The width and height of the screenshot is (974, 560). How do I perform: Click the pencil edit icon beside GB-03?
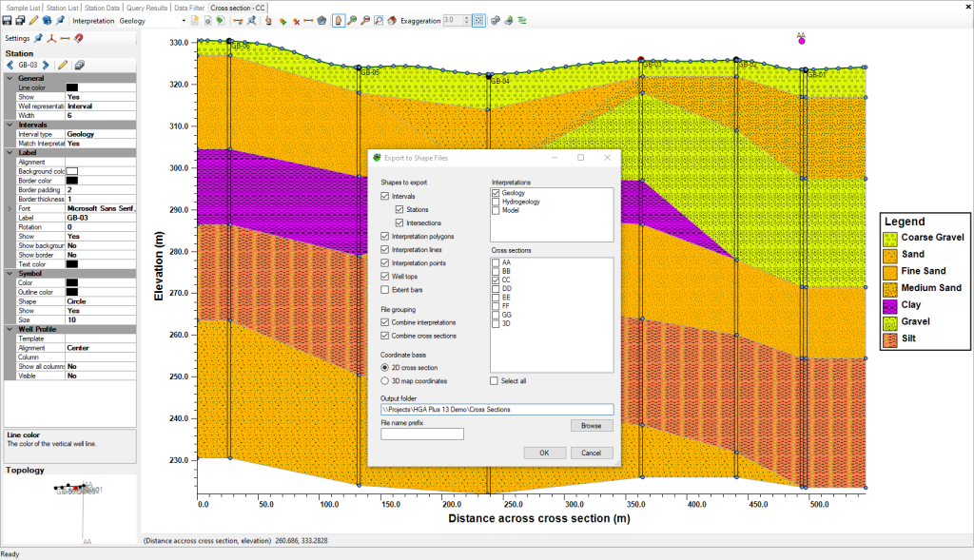pyautogui.click(x=62, y=65)
